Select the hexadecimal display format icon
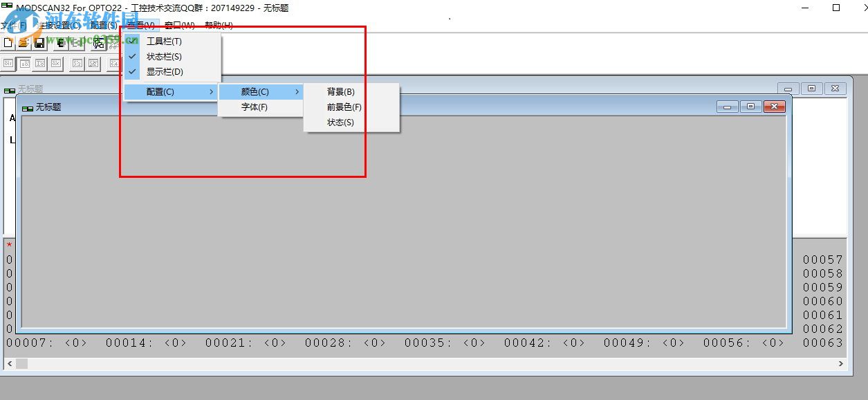The width and height of the screenshot is (868, 400). pyautogui.click(x=55, y=64)
